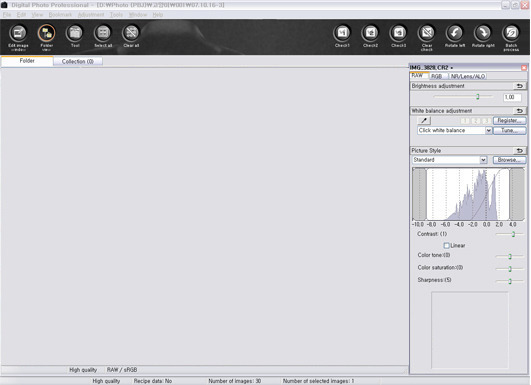Open the Collection (0) tab
This screenshot has height=385, width=531.
pos(78,61)
